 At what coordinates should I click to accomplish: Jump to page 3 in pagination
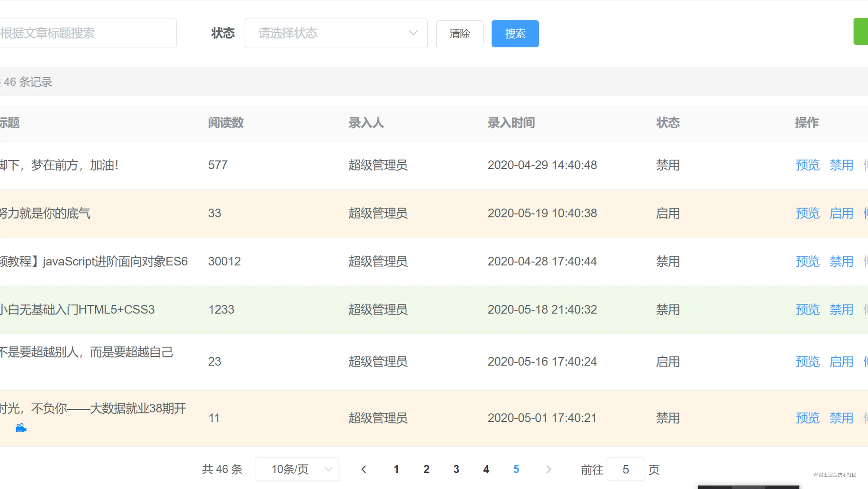point(456,469)
